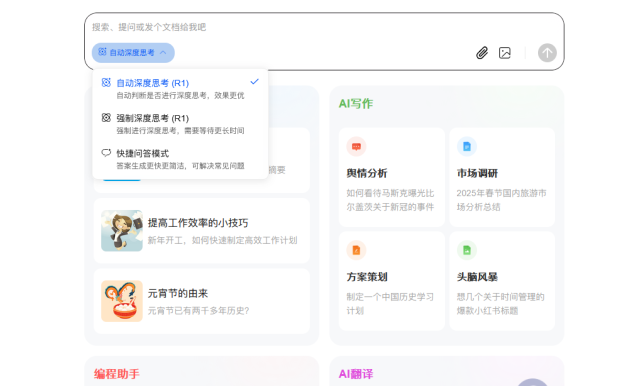Click the AI写作 section heading
Viewport: 626px width, 386px height.
pos(355,104)
